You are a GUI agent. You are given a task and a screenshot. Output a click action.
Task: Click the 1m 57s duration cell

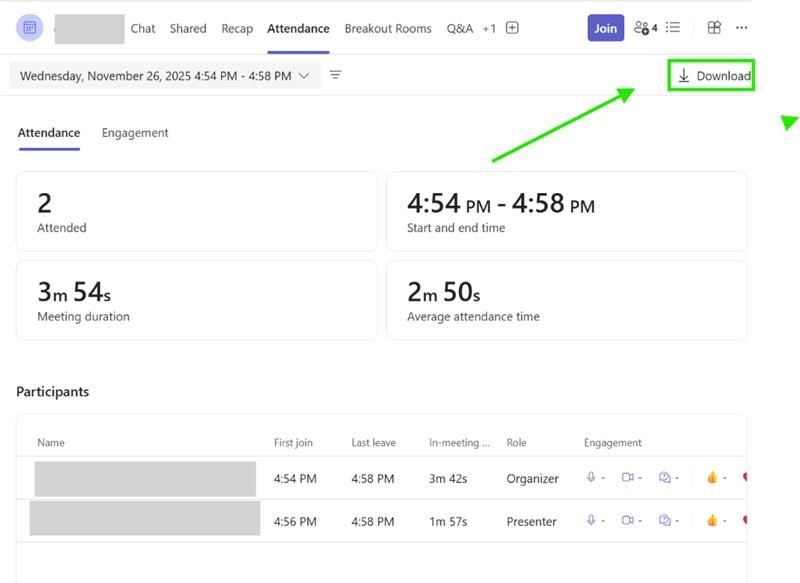(x=448, y=521)
